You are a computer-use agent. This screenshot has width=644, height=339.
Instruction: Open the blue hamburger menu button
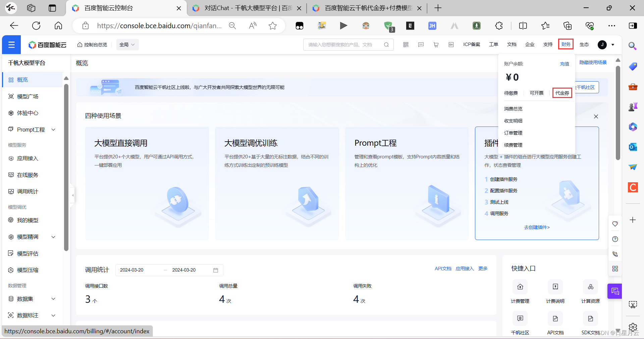pyautogui.click(x=11, y=45)
